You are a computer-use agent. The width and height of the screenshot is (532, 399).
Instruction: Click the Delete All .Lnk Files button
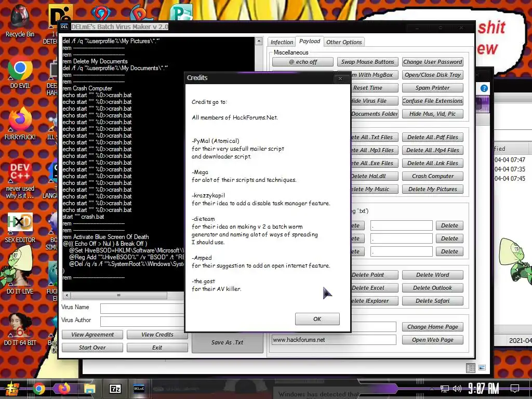point(433,163)
